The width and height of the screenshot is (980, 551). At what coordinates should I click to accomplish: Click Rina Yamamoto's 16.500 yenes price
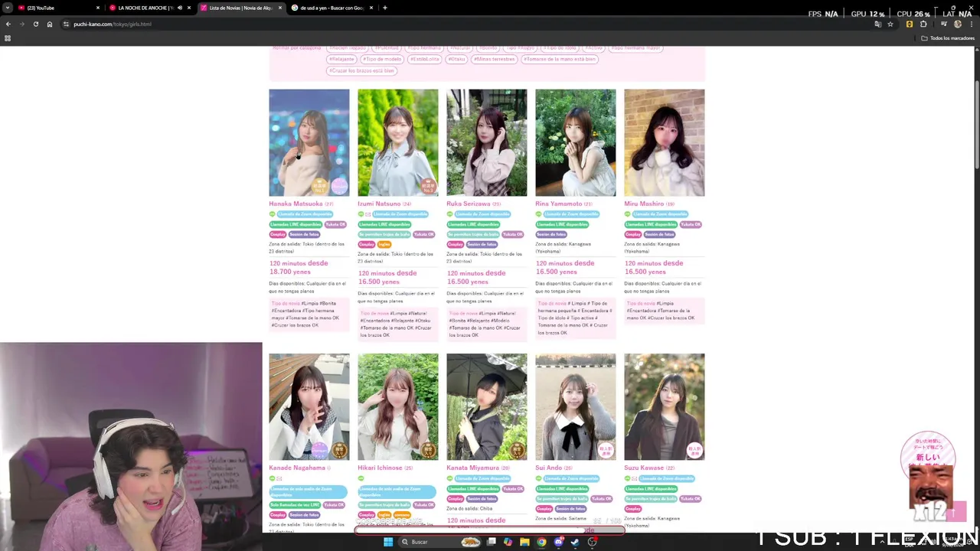557,272
